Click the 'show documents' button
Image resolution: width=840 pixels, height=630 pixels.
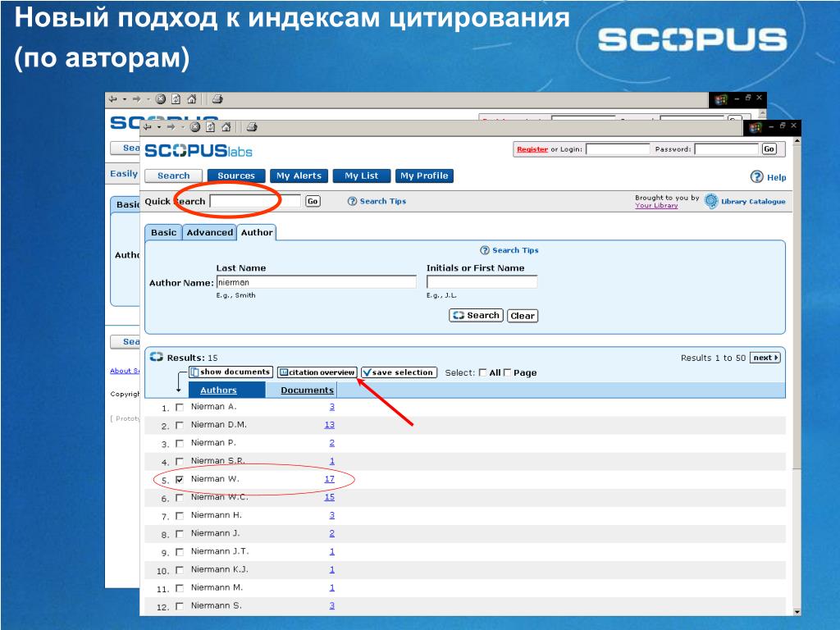(231, 372)
